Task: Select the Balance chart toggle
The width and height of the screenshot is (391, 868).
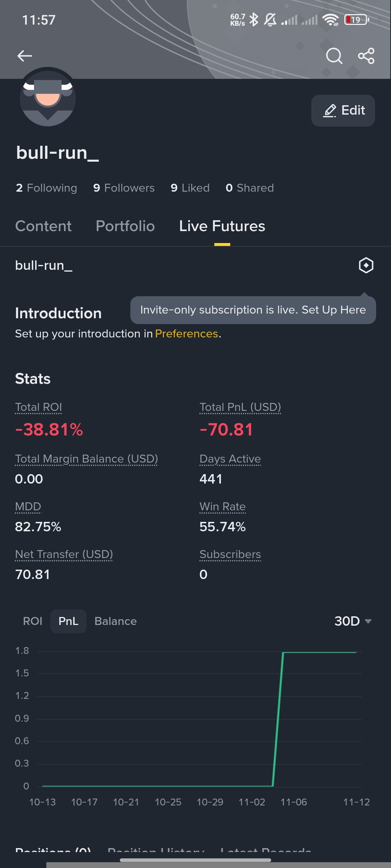Action: pyautogui.click(x=115, y=621)
